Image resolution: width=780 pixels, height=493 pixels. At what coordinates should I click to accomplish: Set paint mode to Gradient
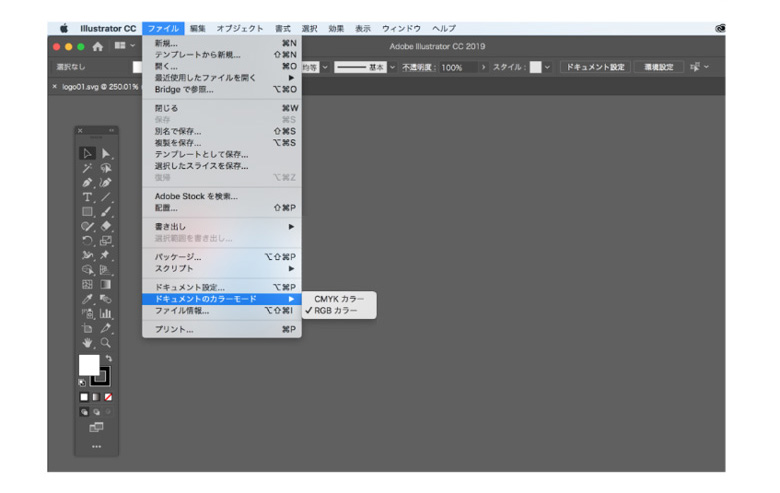tap(96, 397)
